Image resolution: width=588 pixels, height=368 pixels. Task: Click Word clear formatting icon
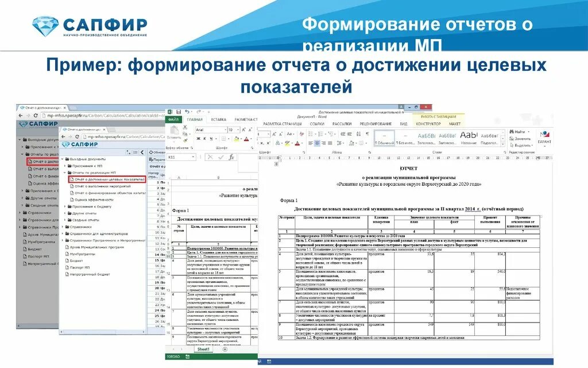coord(301,134)
